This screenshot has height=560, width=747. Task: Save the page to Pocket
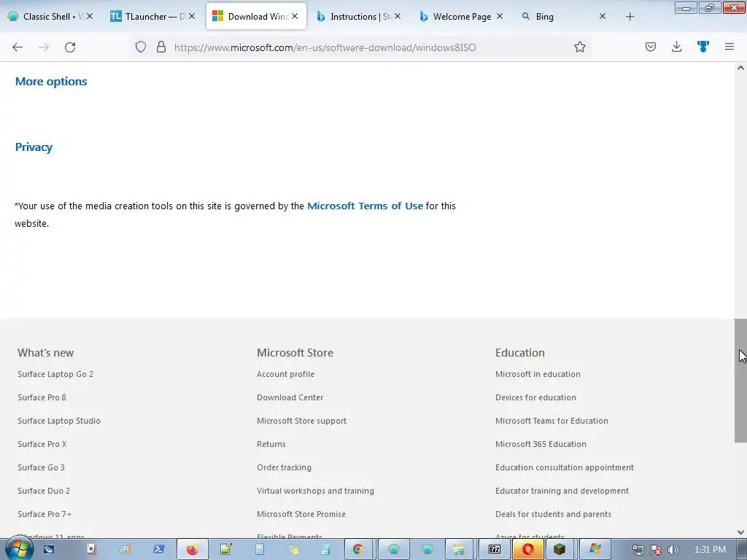pyautogui.click(x=650, y=47)
